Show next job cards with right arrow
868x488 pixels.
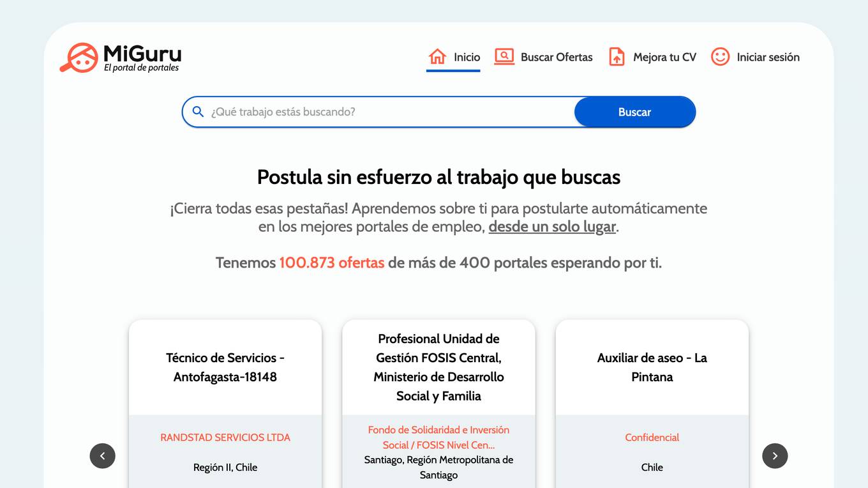click(x=775, y=456)
